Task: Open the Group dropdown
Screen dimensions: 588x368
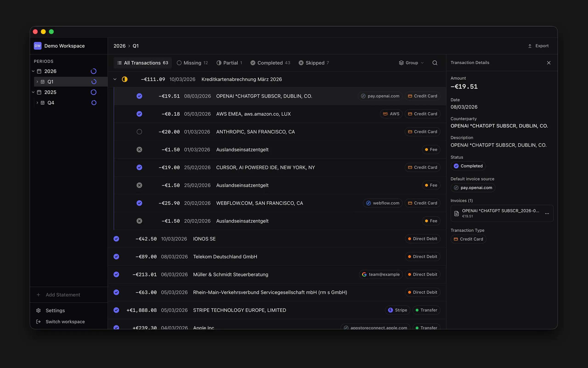Action: pyautogui.click(x=411, y=63)
